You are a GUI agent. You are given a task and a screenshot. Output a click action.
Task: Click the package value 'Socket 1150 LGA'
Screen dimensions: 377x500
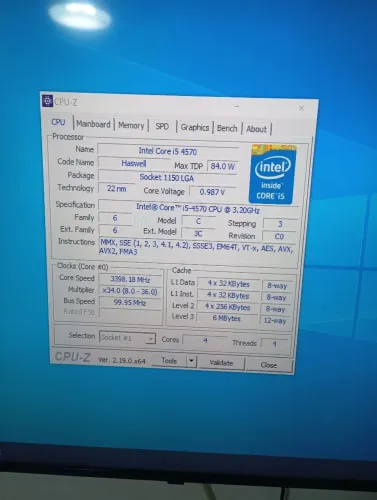pos(167,177)
